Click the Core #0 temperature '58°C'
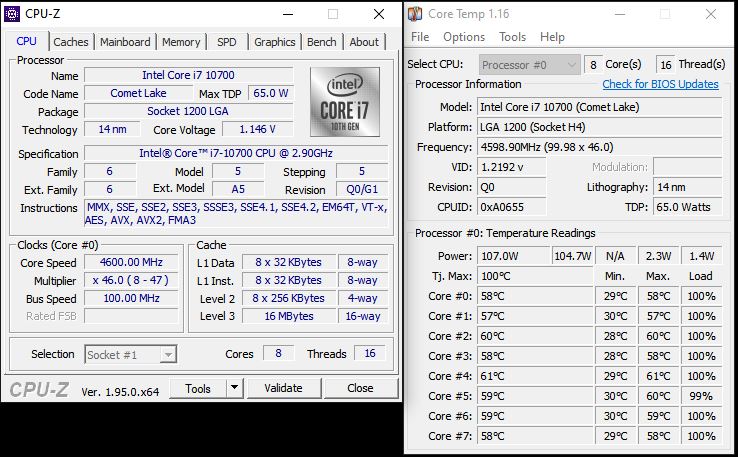This screenshot has height=457, width=738. pyautogui.click(x=535, y=296)
